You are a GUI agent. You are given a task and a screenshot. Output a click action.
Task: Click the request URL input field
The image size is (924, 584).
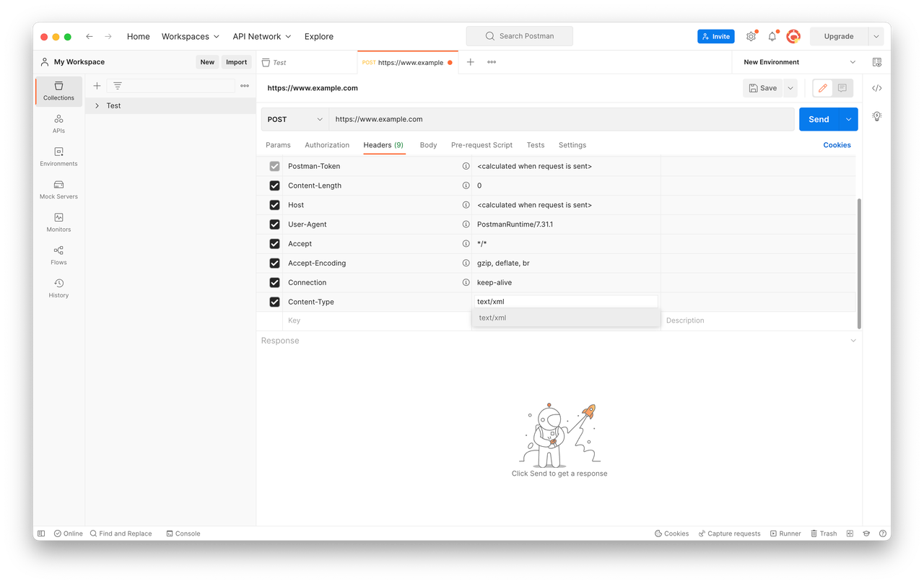(x=505, y=118)
